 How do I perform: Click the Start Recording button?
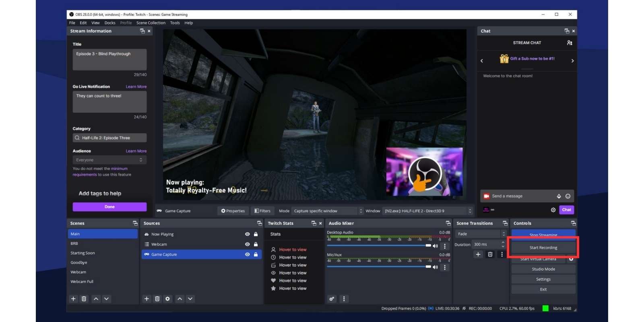543,248
